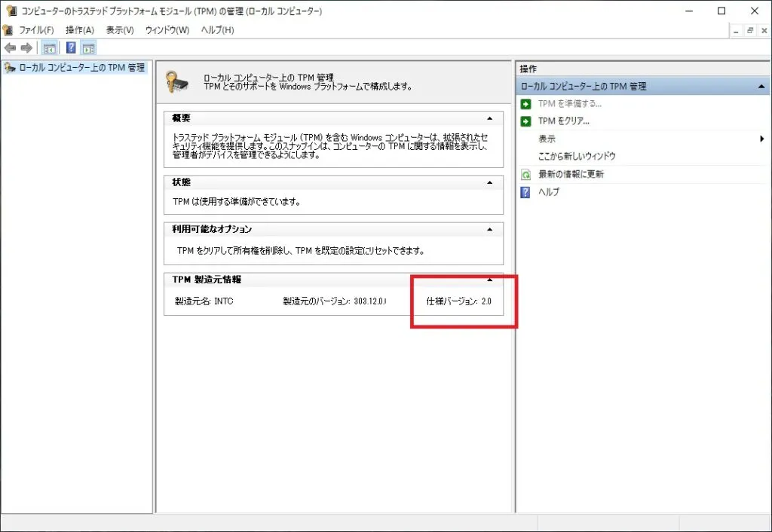Open the ウィンドウ(W) menu
This screenshot has height=532, width=772.
167,30
